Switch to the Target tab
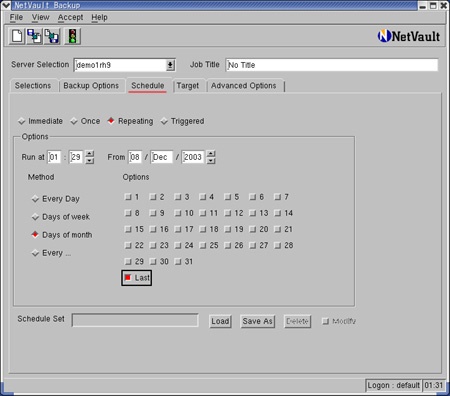Image resolution: width=450 pixels, height=396 pixels. click(x=188, y=86)
